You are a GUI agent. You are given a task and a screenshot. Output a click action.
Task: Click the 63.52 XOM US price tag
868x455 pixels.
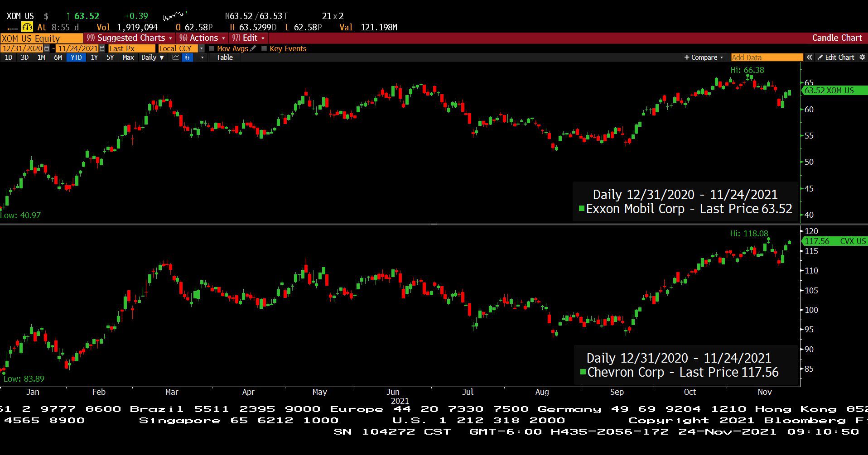(834, 91)
